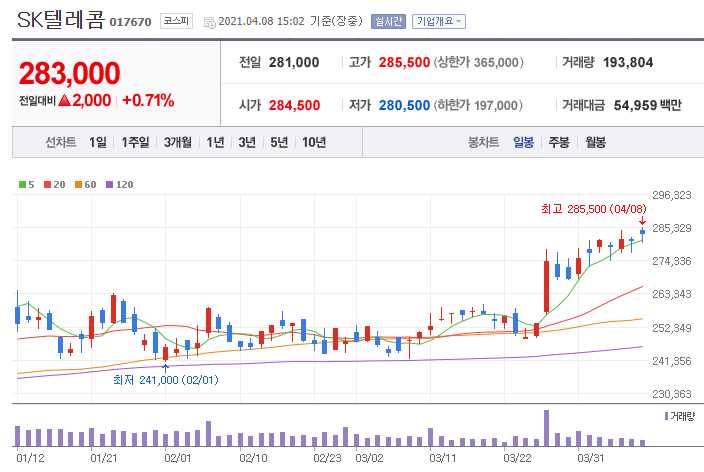Click the 230,363 price axis label

(x=672, y=394)
